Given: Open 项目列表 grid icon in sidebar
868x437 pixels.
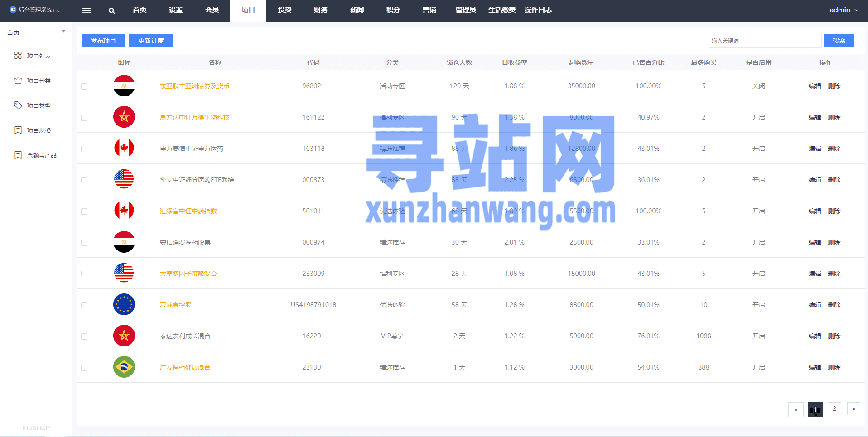Looking at the screenshot, I should [18, 55].
